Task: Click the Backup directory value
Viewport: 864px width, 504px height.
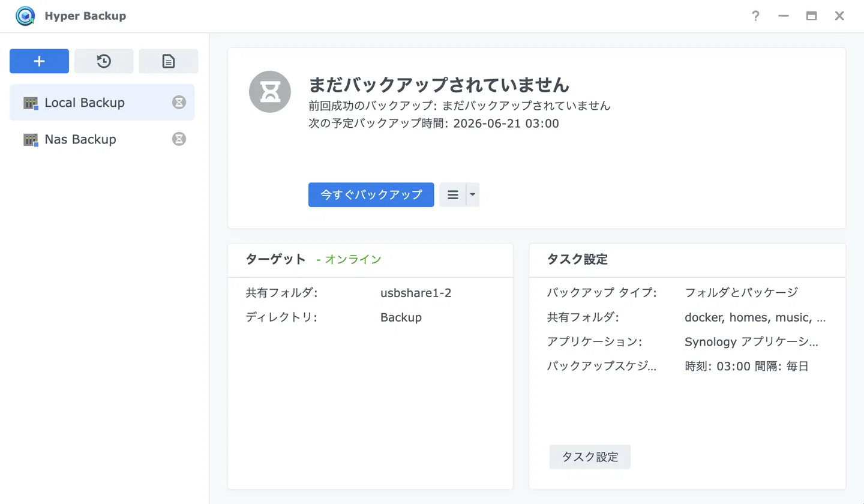Action: point(401,317)
